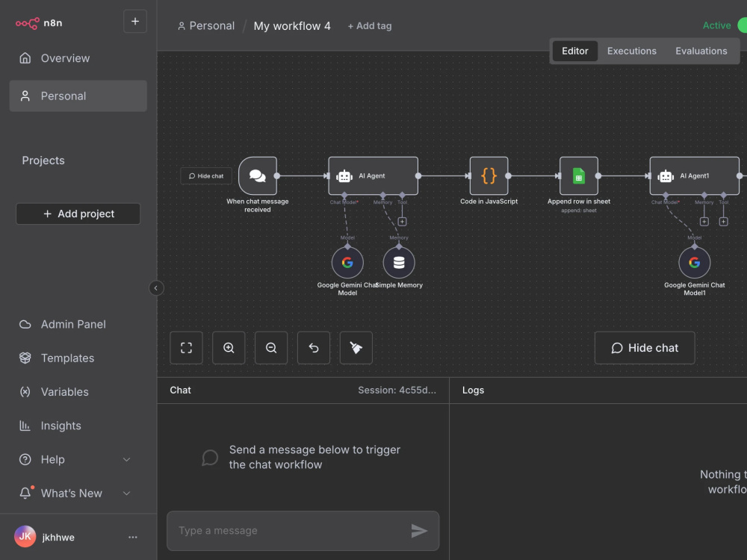Open the Admin Panel
This screenshot has width=747, height=560.
(x=78, y=324)
